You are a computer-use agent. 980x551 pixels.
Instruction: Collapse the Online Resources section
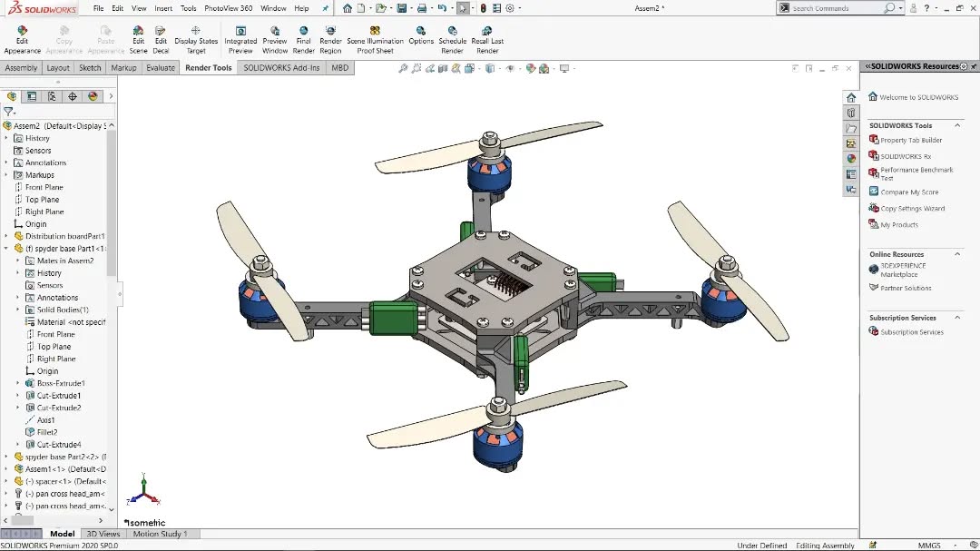coord(957,254)
